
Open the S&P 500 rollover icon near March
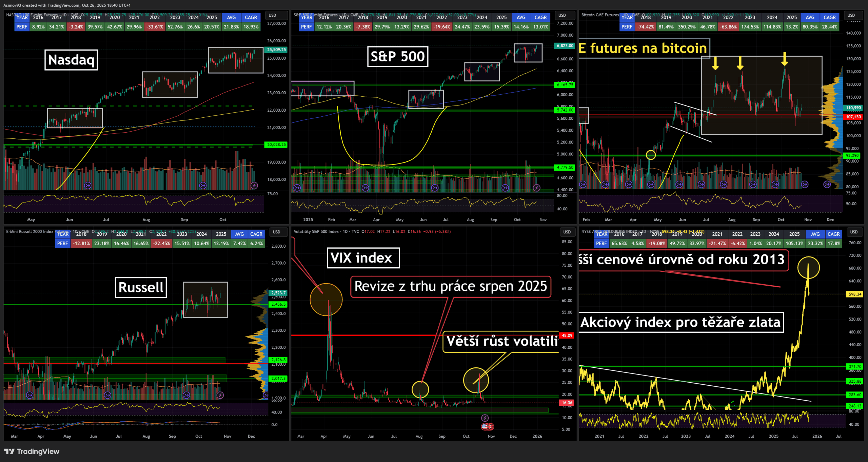[x=365, y=188]
